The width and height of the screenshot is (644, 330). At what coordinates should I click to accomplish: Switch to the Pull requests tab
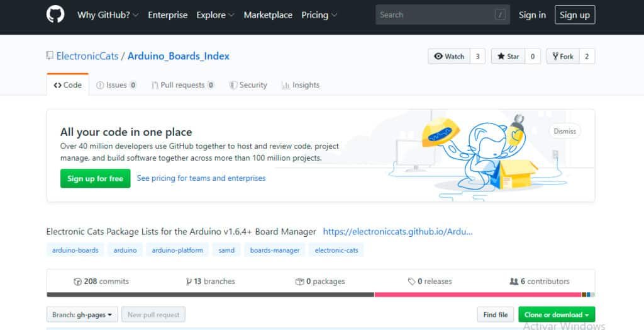183,85
